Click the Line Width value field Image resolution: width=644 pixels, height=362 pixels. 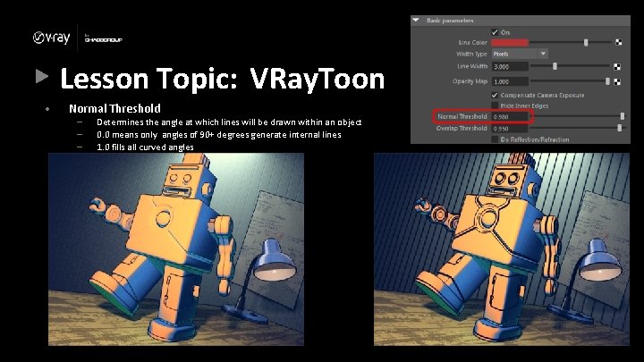[510, 66]
